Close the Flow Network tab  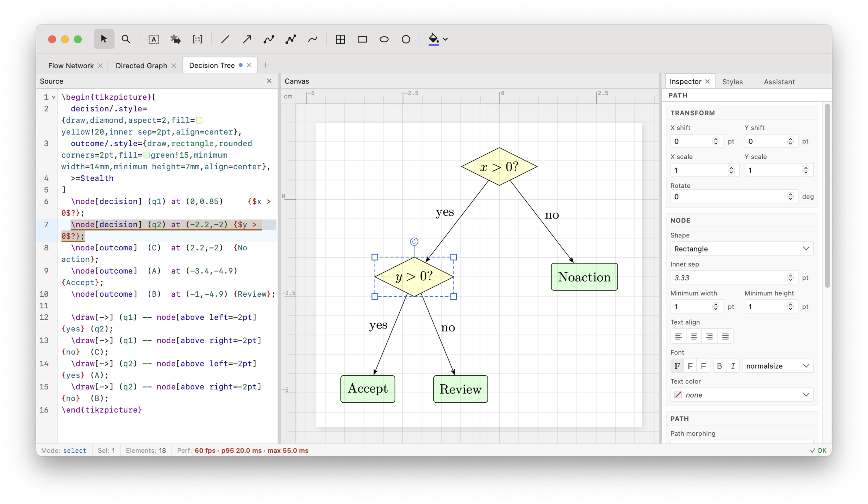coord(101,65)
